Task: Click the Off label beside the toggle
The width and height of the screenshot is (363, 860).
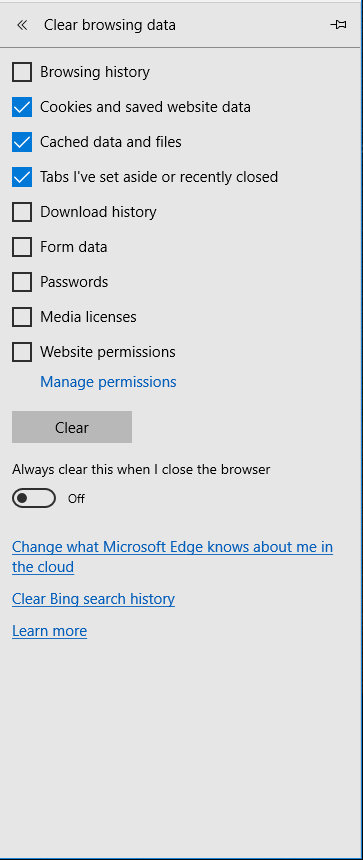Action: [76, 499]
